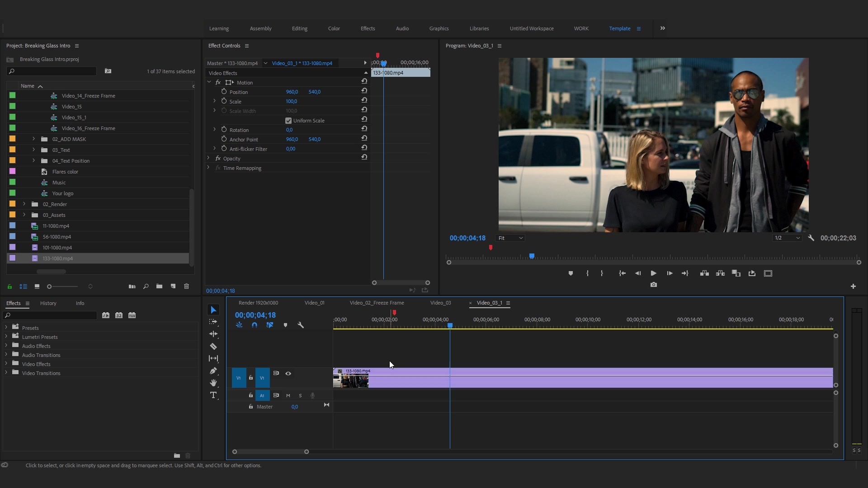Viewport: 868px width, 488px height.
Task: Select the Pen tool
Action: (x=213, y=371)
